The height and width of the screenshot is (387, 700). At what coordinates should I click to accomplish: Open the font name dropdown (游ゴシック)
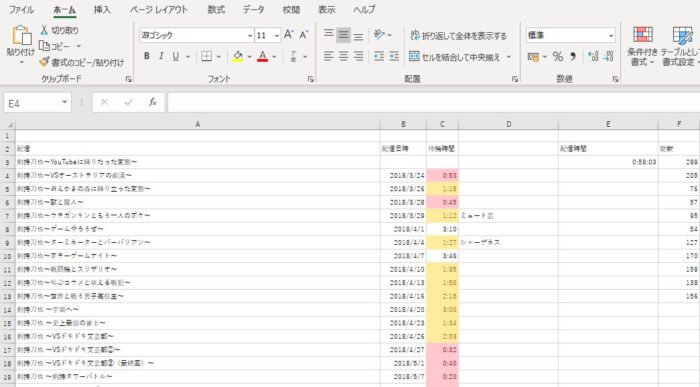pyautogui.click(x=250, y=35)
